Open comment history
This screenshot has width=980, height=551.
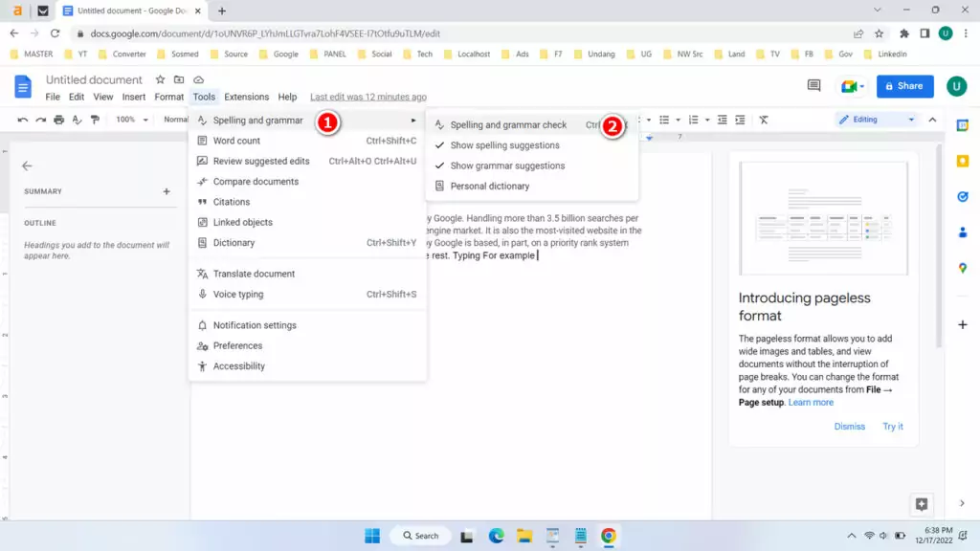[x=813, y=85]
